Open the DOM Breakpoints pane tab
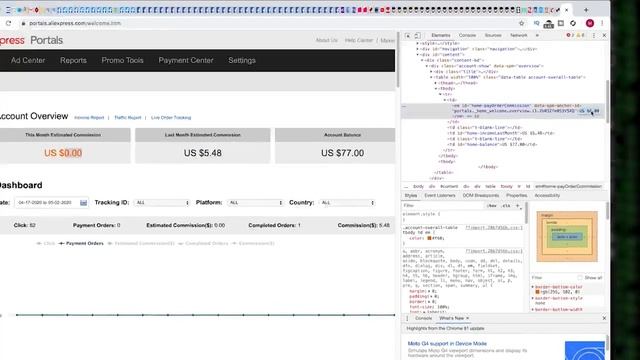Image resolution: width=640 pixels, height=360 pixels. click(481, 196)
